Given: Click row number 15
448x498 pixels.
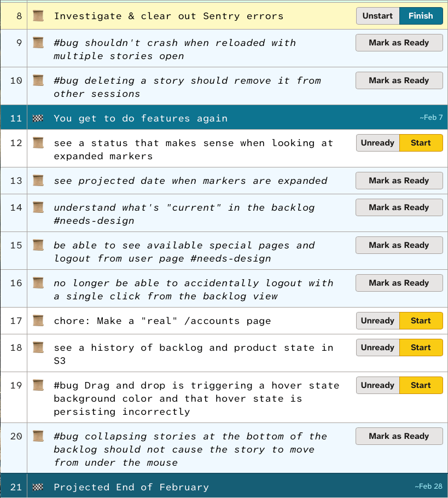Looking at the screenshot, I should click(16, 245).
